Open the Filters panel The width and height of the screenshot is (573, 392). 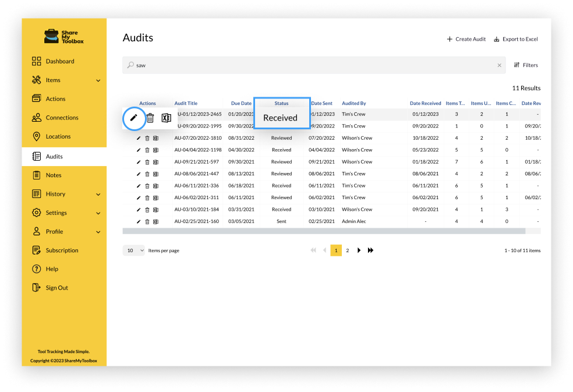[x=525, y=65]
